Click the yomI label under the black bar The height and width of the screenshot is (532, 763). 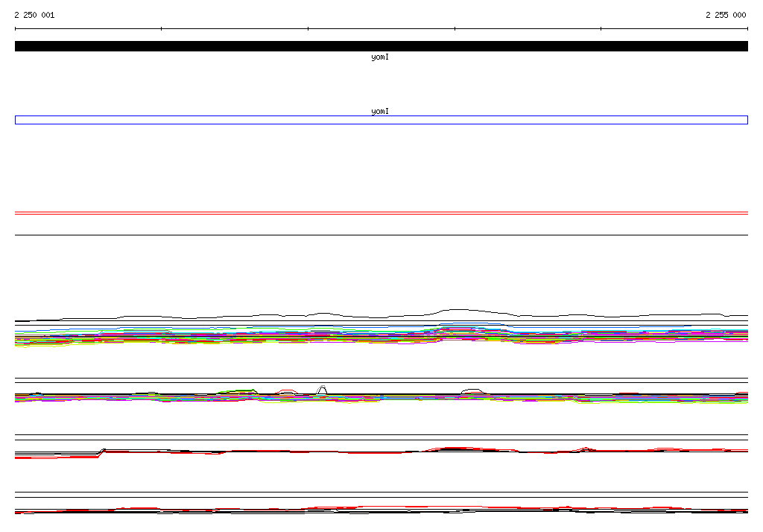pos(380,57)
